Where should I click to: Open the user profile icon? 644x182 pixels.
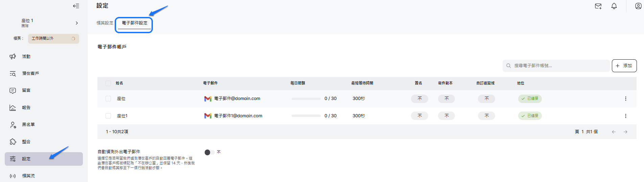click(638, 6)
